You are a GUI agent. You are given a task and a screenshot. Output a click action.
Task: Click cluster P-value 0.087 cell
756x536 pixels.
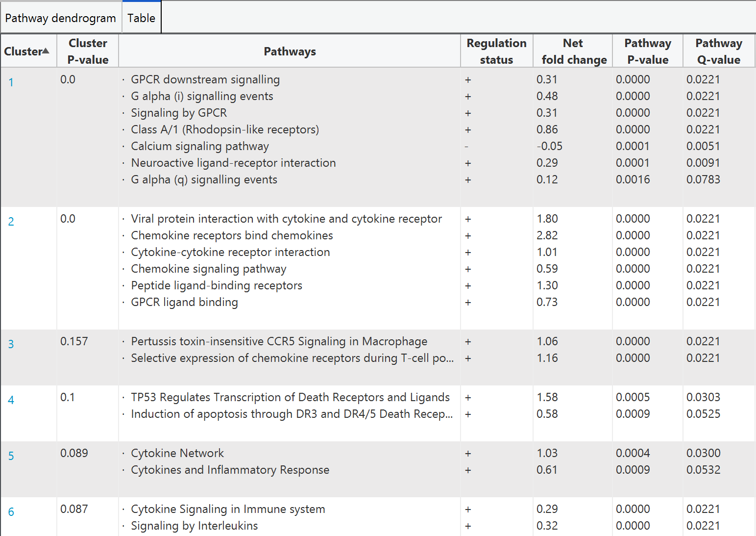[x=74, y=509]
